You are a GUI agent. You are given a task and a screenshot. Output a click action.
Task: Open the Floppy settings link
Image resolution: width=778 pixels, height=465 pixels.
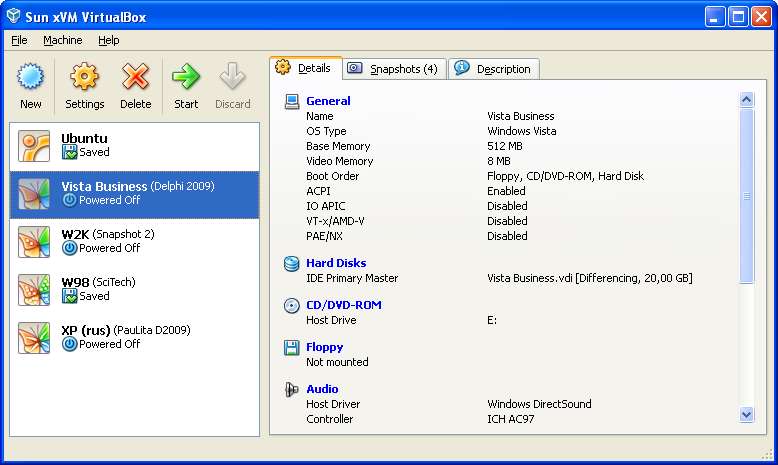point(324,347)
